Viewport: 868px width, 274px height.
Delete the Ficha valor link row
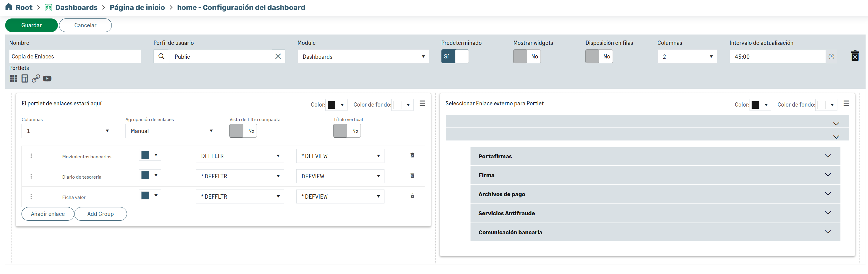point(412,196)
